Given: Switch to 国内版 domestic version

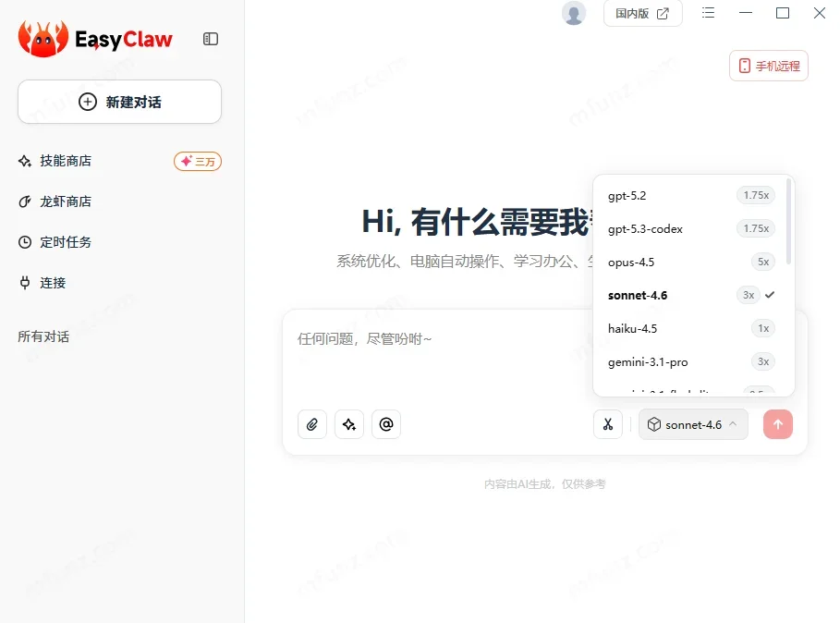Looking at the screenshot, I should (x=643, y=13).
